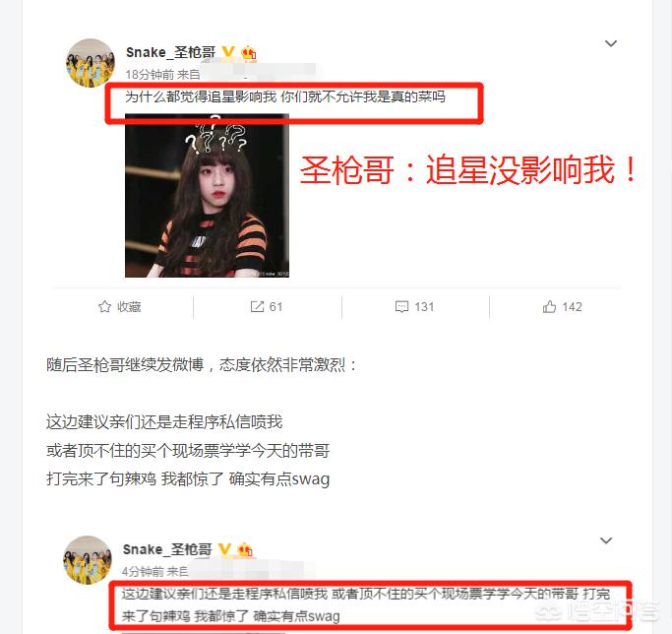
Task: Click the 收藏 favorite label
Action: click(129, 307)
